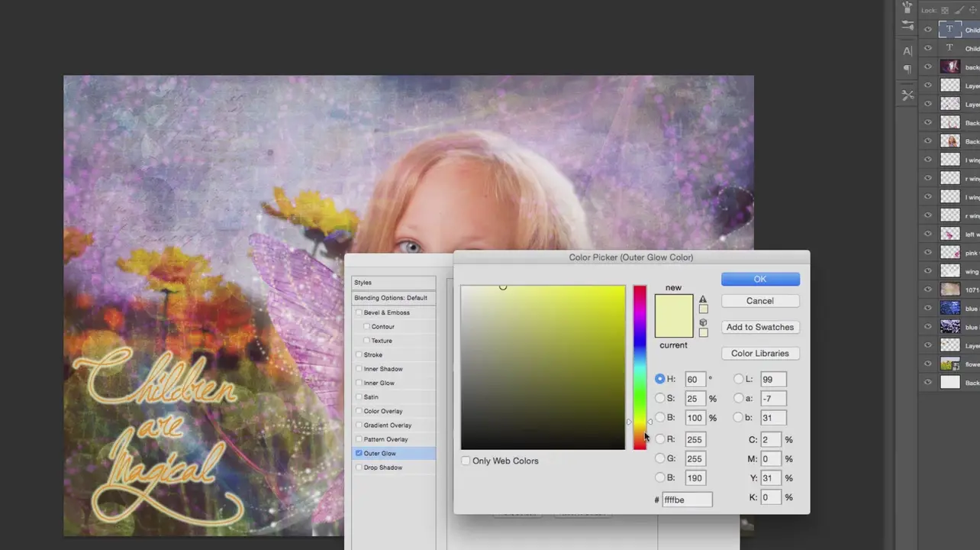
Task: Click the vertical hue spectrum slider
Action: click(x=640, y=367)
